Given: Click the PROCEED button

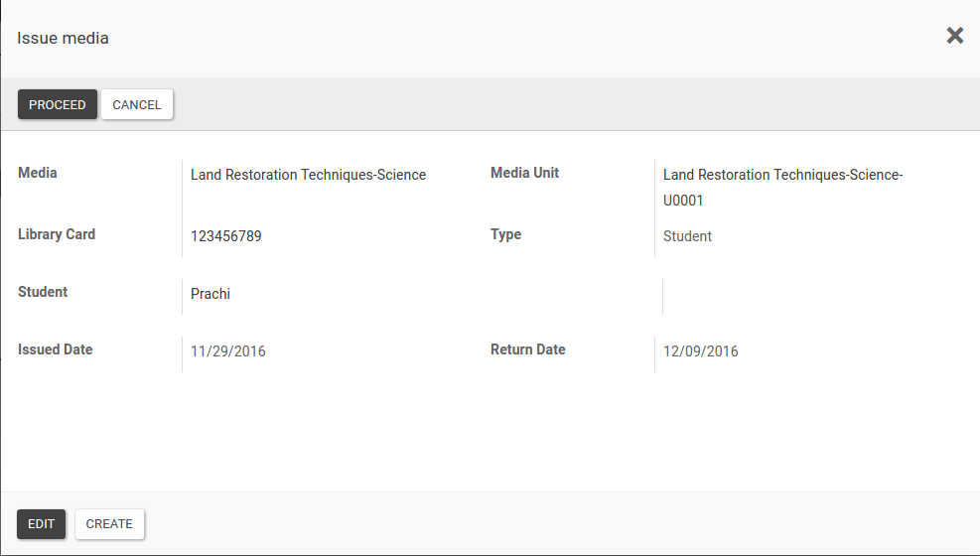Looking at the screenshot, I should coord(58,104).
